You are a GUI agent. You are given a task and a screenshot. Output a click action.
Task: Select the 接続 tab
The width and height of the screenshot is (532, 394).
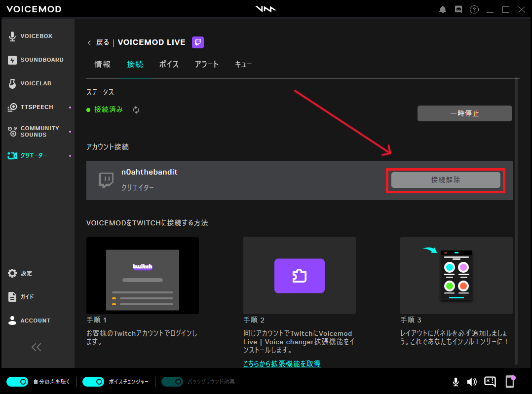click(x=135, y=65)
